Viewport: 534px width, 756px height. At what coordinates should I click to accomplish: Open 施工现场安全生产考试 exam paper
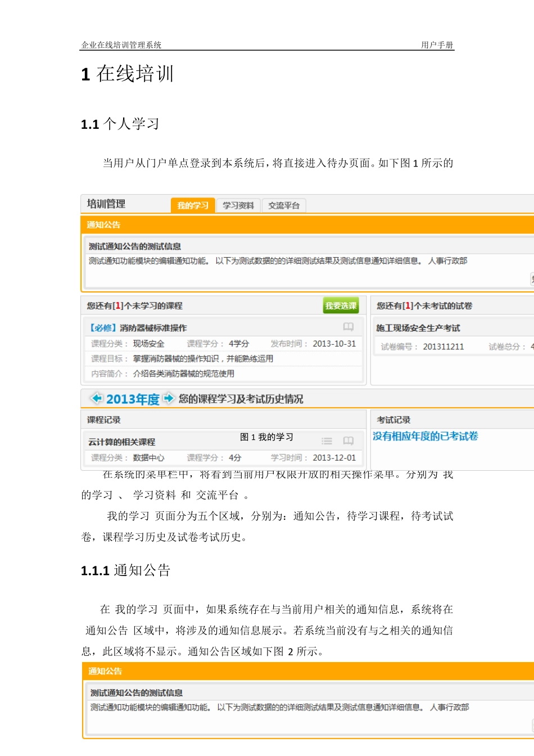(418, 328)
